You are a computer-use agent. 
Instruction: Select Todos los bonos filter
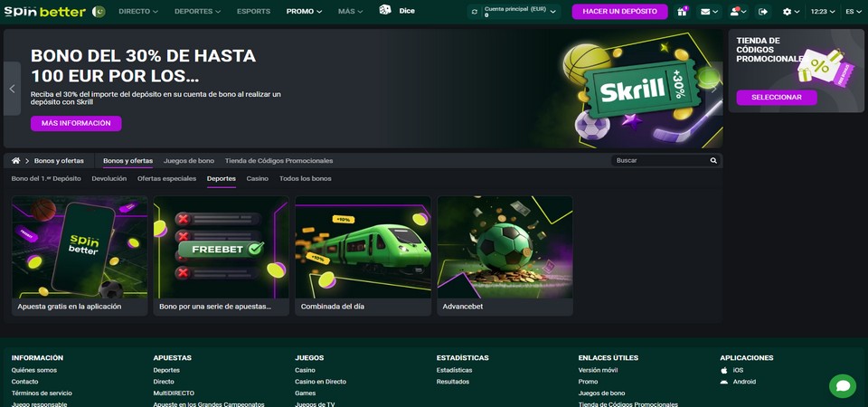coord(306,178)
